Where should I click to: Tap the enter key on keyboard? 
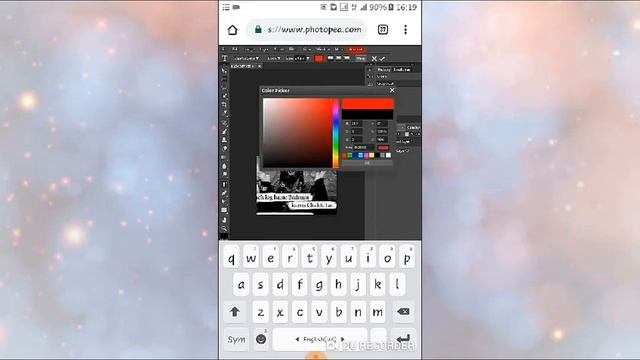pos(403,339)
